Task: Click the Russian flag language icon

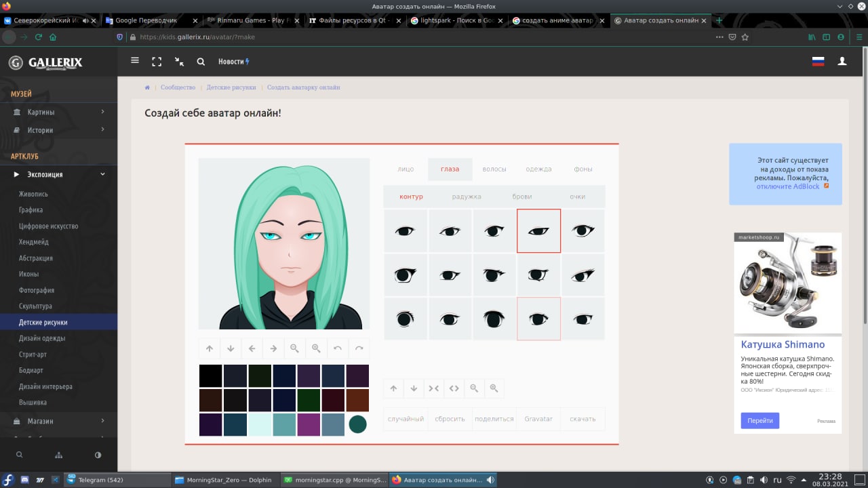Action: point(818,62)
